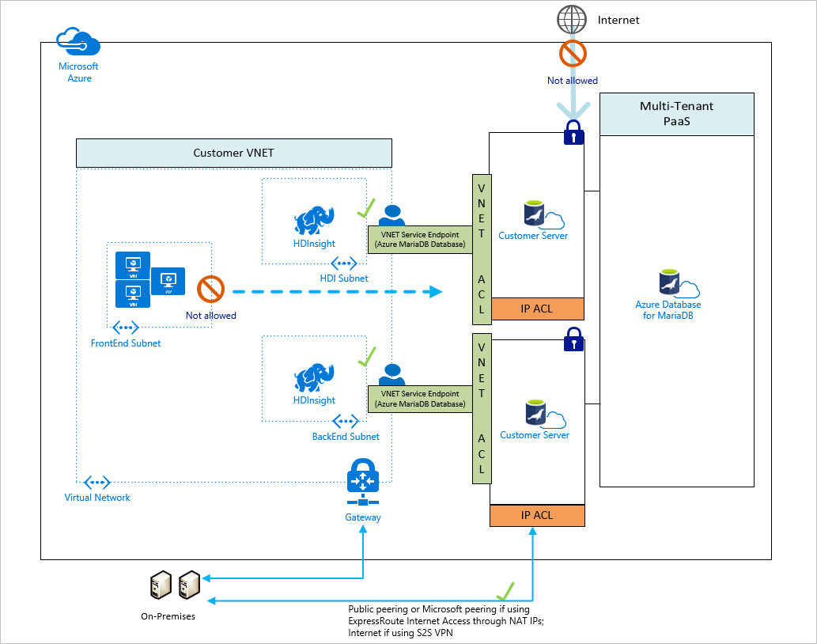The image size is (817, 644).
Task: Click the FrontEnd Subnet connector icon
Action: point(126,328)
